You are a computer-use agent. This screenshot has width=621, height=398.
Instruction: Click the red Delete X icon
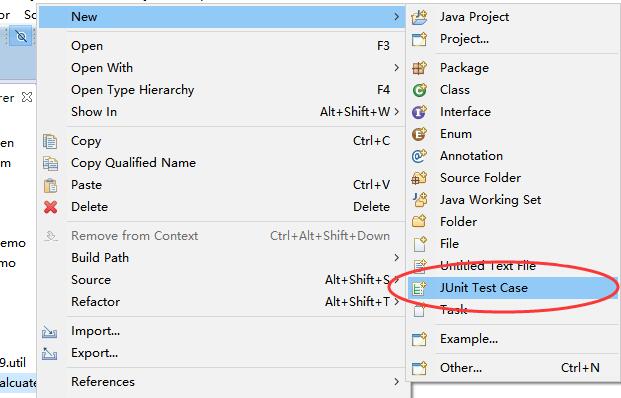[50, 207]
